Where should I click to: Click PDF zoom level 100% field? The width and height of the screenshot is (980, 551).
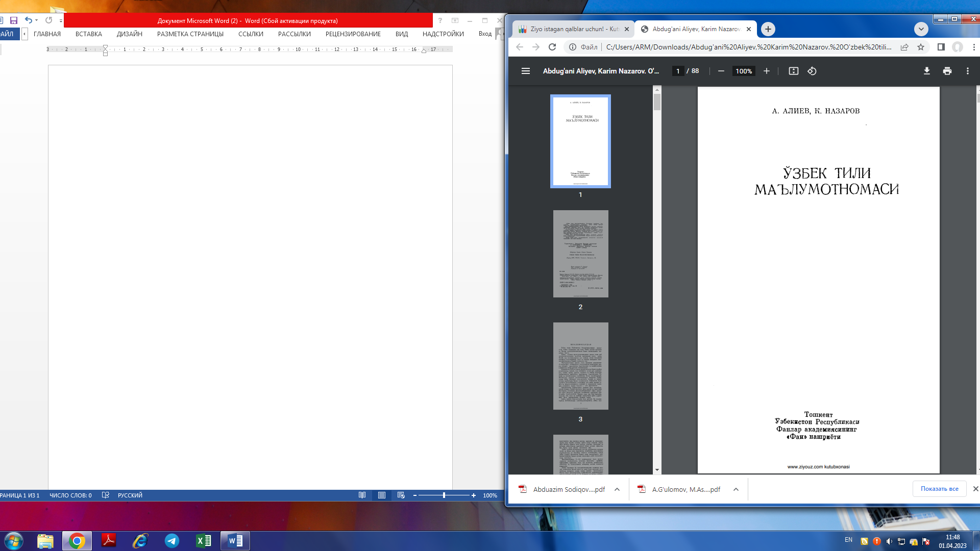pos(744,71)
